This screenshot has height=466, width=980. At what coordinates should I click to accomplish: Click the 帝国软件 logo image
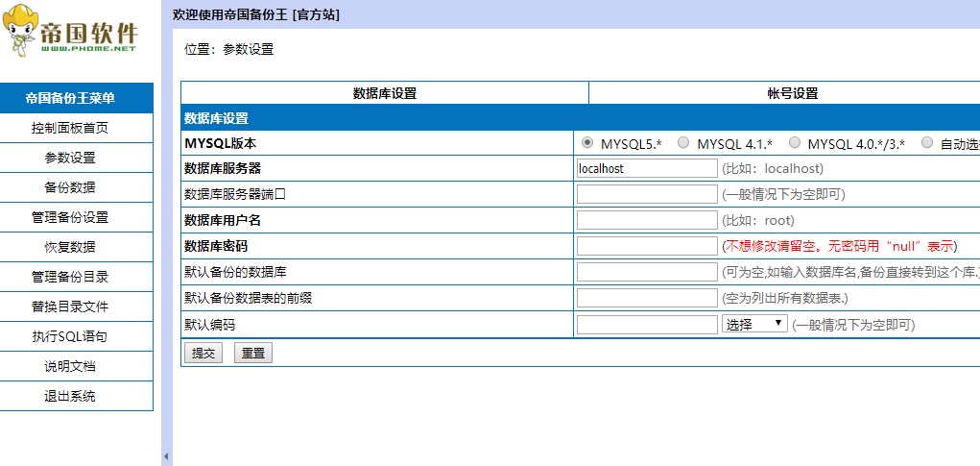[x=70, y=32]
